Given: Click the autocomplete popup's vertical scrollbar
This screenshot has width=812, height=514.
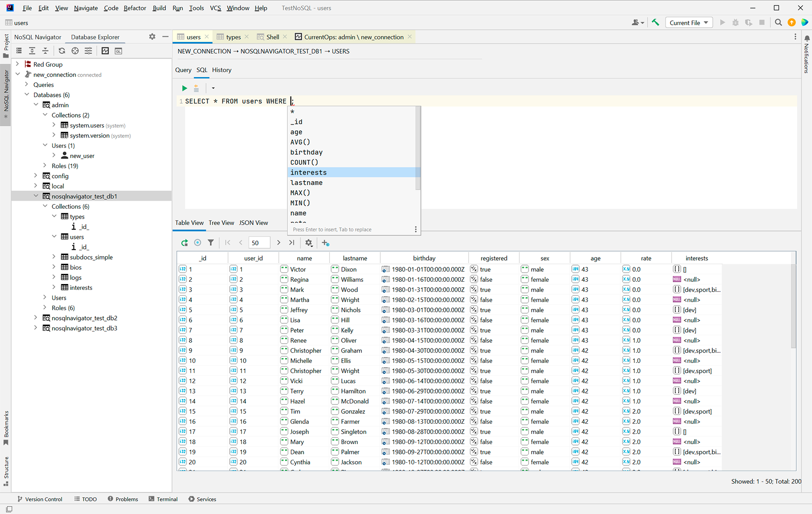Looking at the screenshot, I should (x=418, y=149).
